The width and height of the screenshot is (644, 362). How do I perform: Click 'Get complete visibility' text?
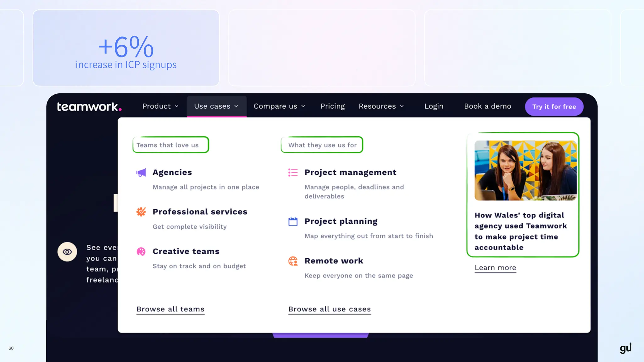click(190, 227)
